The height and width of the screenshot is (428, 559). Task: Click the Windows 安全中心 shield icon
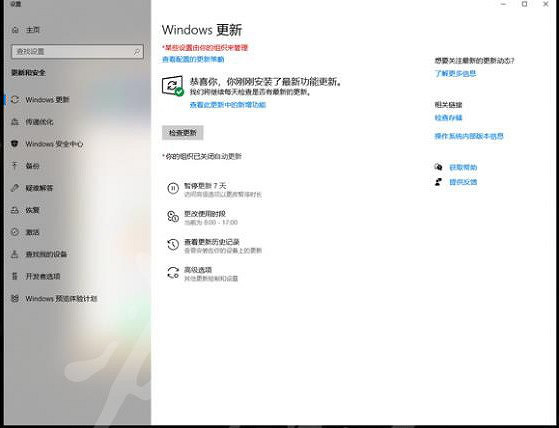pos(15,144)
